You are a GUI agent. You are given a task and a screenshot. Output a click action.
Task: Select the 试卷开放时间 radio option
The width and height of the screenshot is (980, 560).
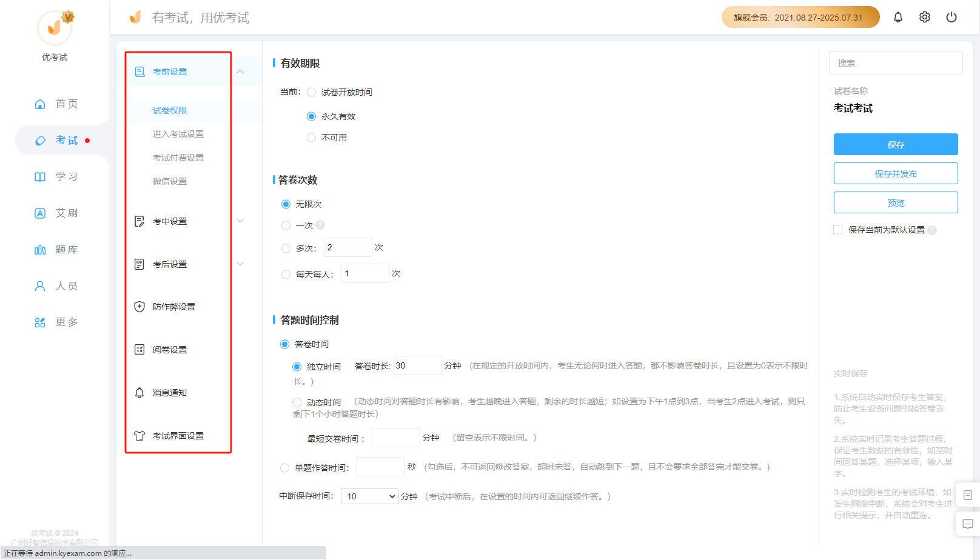coord(311,92)
